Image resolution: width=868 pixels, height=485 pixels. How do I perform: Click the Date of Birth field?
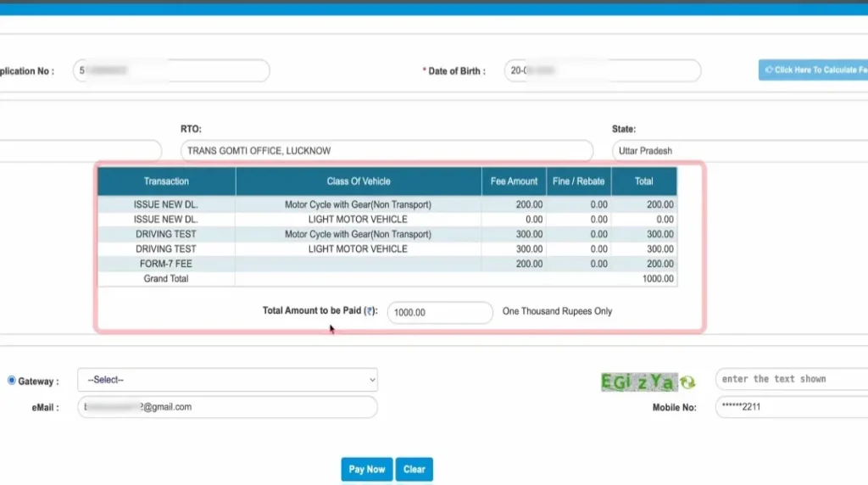[x=602, y=71]
